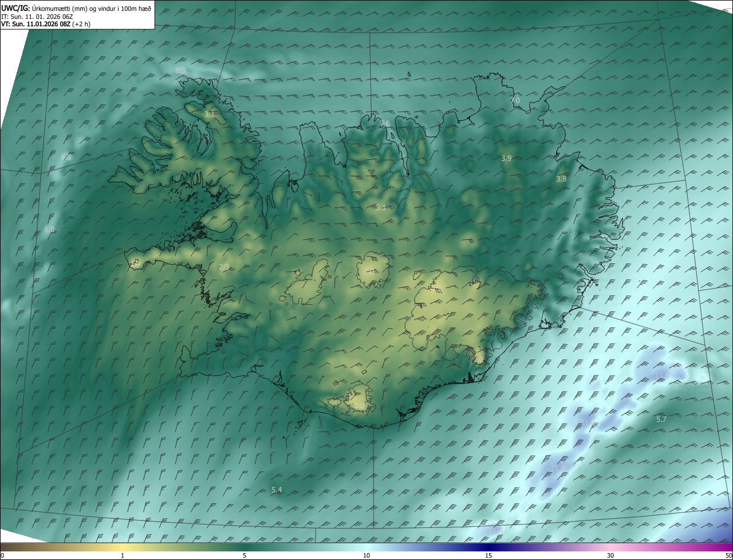Click the colorbar tick label 50
This screenshot has width=733, height=560.
point(729,555)
